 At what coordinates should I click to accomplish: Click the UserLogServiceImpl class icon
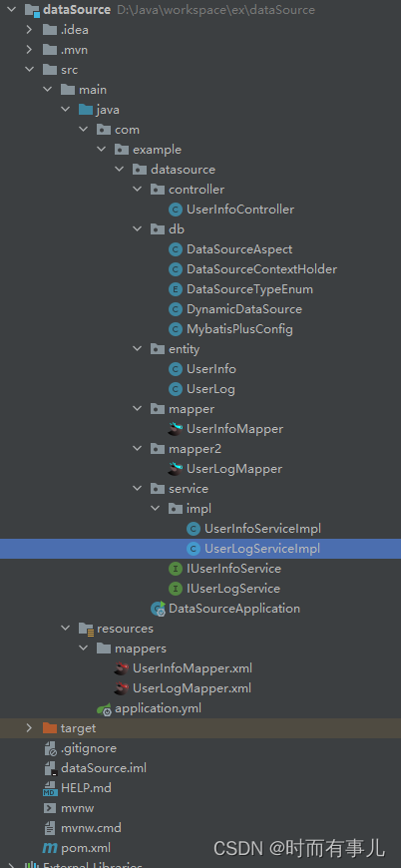(x=194, y=549)
